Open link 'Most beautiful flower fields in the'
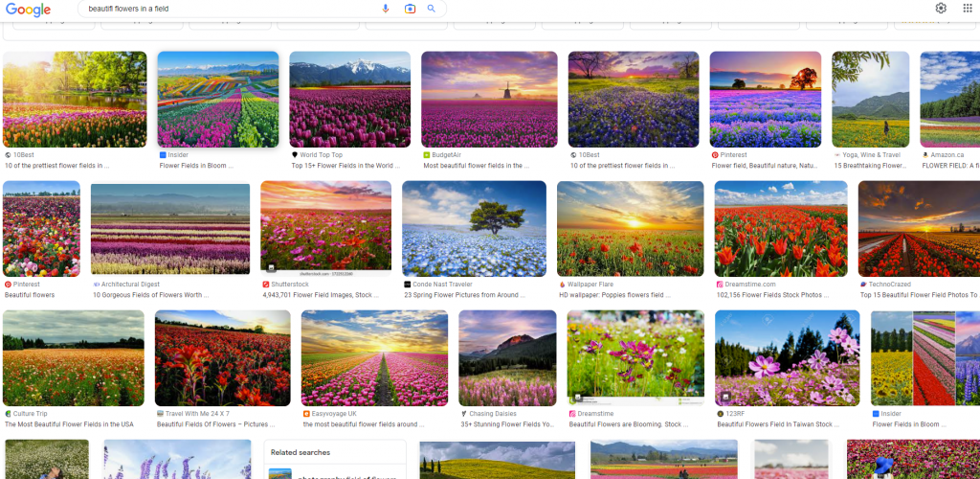The width and height of the screenshot is (980, 479). click(x=477, y=166)
